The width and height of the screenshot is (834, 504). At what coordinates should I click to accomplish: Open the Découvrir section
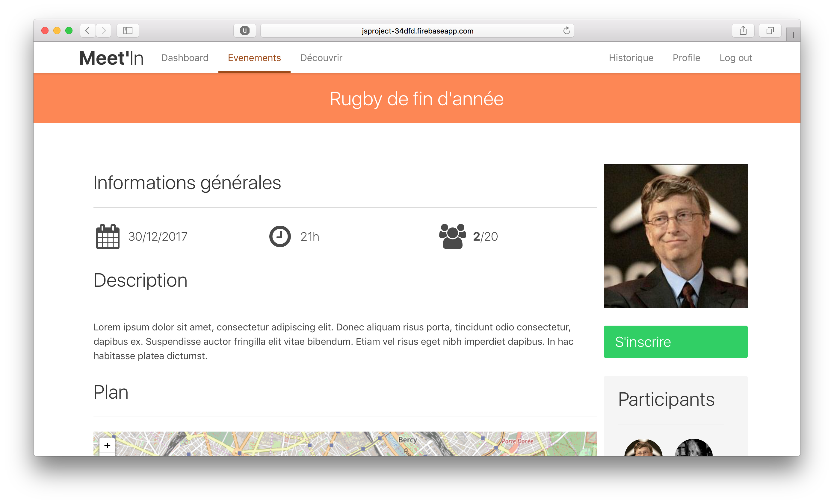pyautogui.click(x=322, y=57)
